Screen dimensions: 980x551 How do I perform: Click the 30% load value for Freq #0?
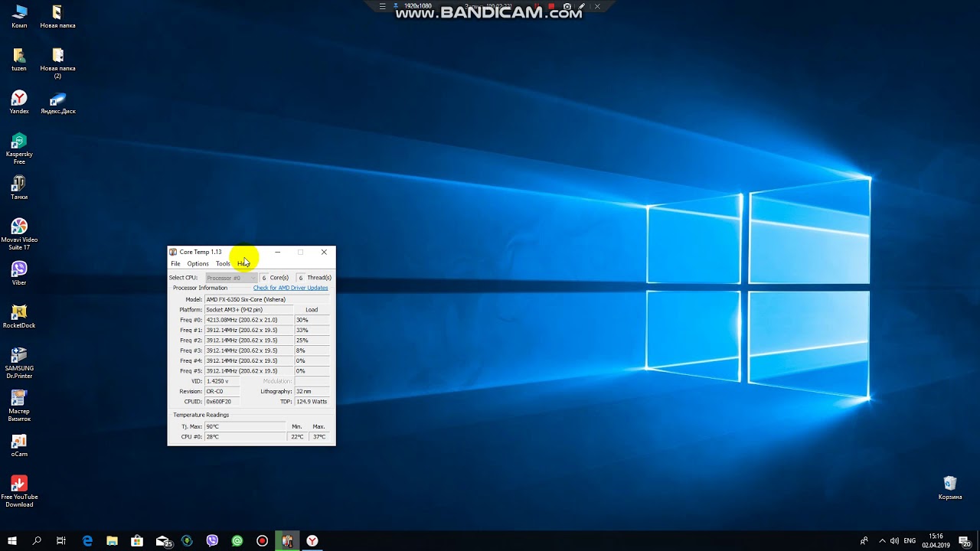tap(312, 320)
